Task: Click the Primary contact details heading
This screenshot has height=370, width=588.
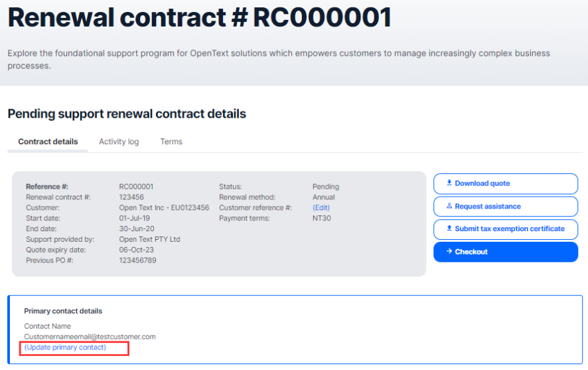Action: [63, 311]
